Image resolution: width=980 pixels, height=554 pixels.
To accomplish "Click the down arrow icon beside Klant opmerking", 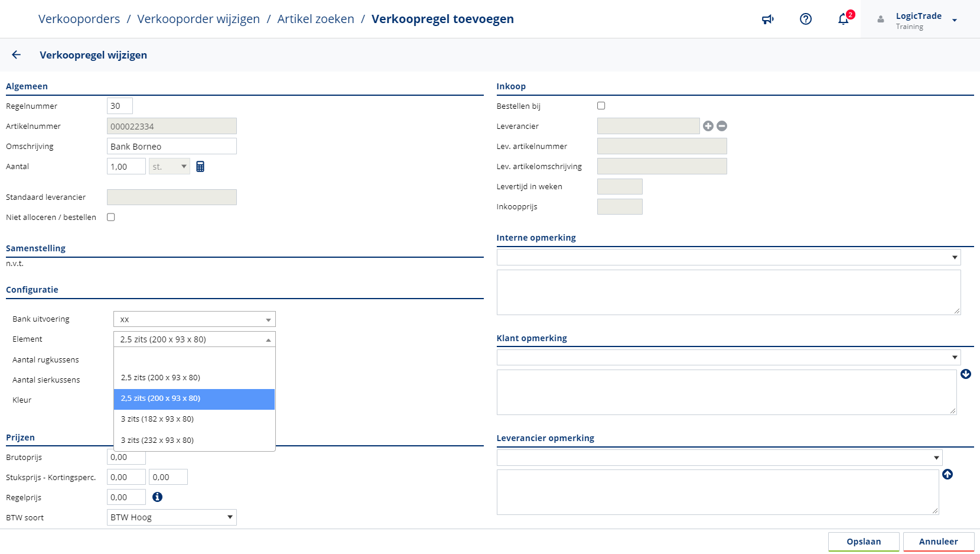I will (965, 374).
